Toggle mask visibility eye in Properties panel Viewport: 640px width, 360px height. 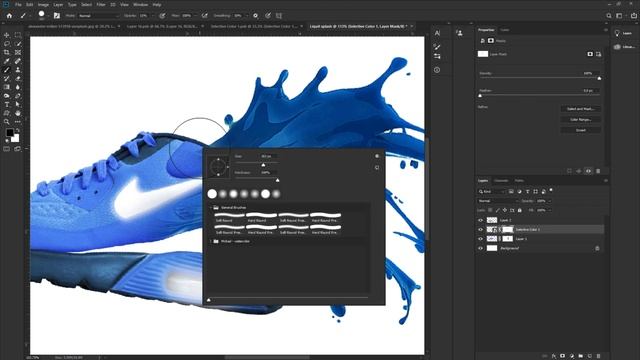(588, 171)
